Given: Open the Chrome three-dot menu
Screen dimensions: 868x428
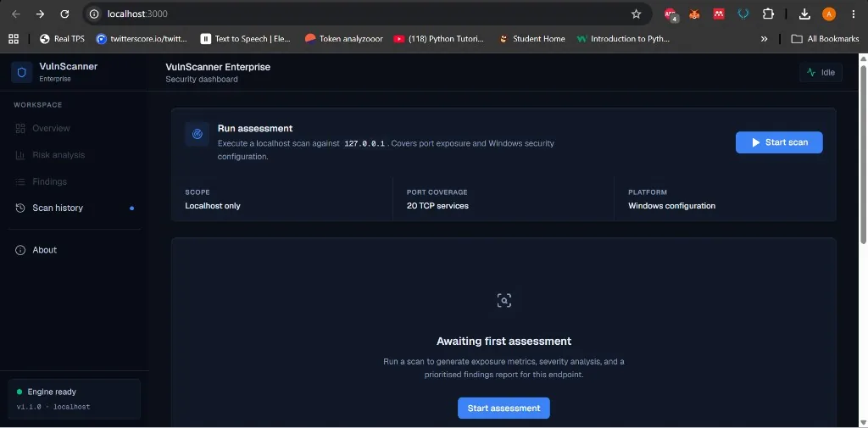Looking at the screenshot, I should tap(853, 14).
